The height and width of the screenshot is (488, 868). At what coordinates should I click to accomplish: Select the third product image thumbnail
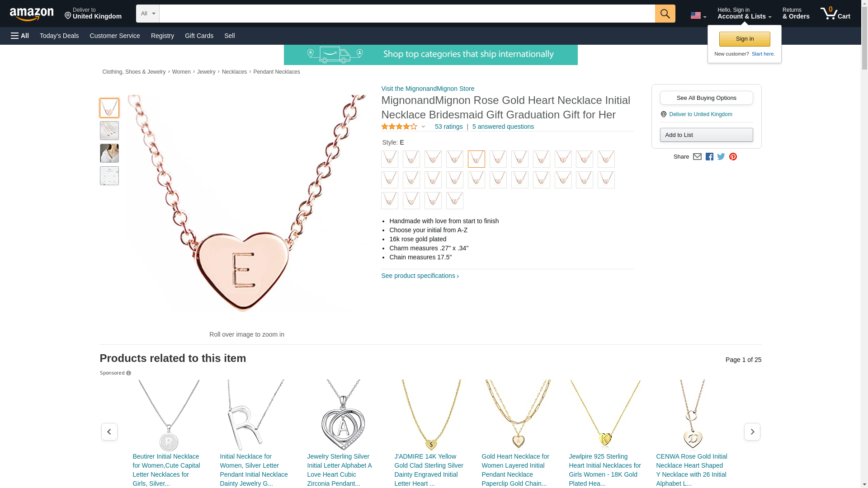[x=109, y=153]
